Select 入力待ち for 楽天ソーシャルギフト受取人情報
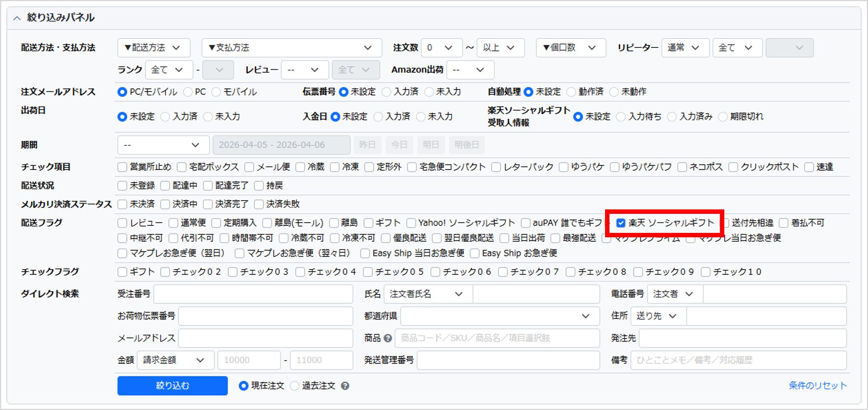868x410 pixels. [x=621, y=117]
